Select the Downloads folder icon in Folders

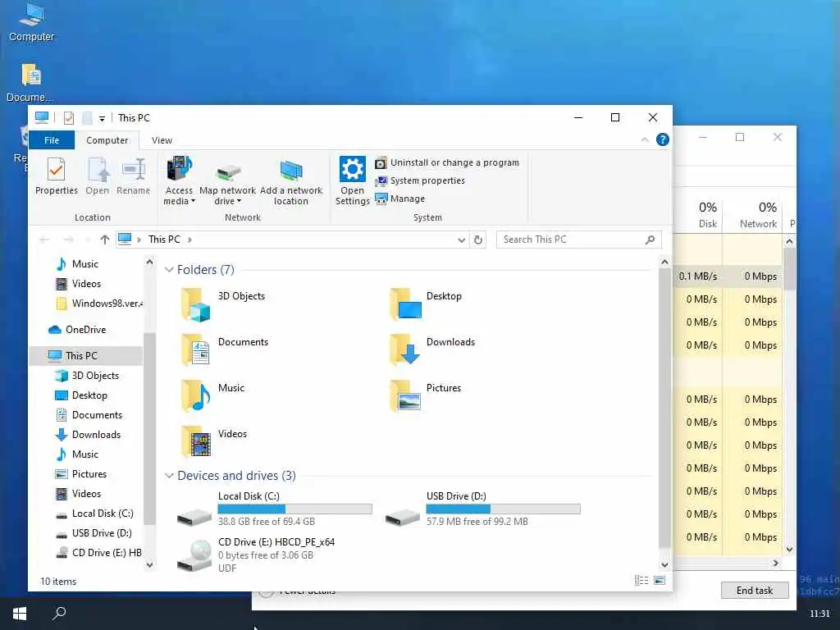tap(404, 349)
